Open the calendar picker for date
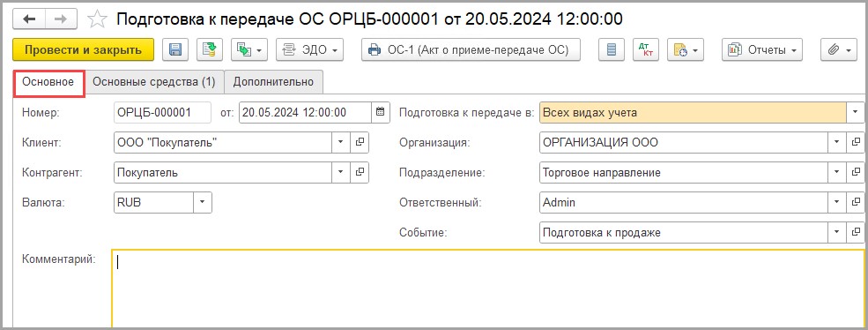This screenshot has height=330, width=868. [381, 113]
